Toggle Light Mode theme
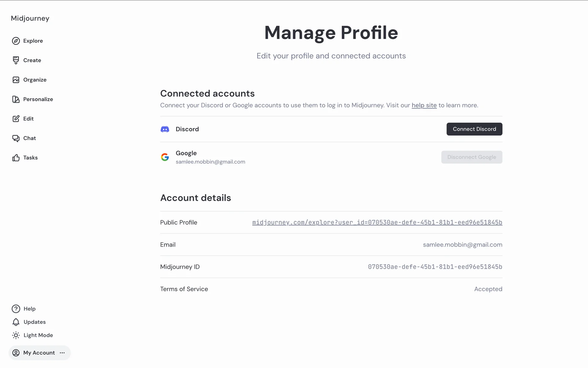The height and width of the screenshot is (368, 588). point(32,335)
